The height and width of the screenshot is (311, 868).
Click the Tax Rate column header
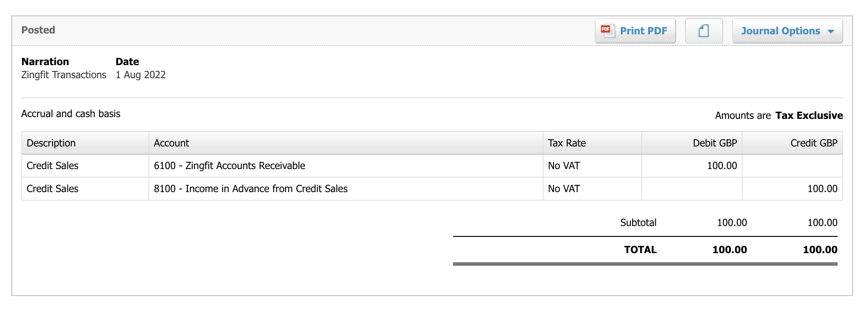(x=567, y=143)
